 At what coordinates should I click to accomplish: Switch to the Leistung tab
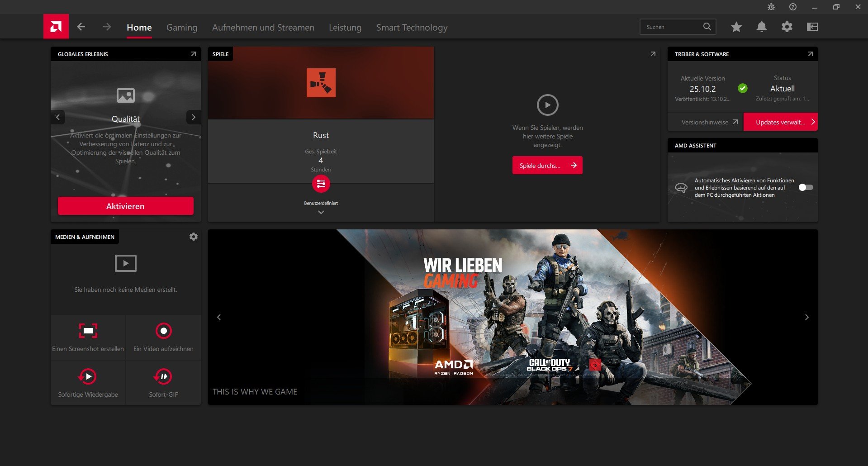point(345,28)
